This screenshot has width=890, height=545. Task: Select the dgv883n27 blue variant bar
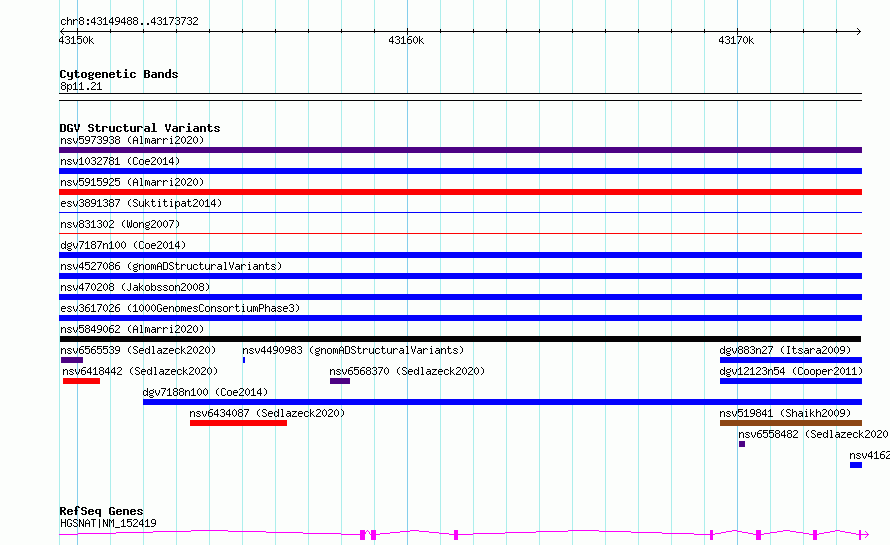pyautogui.click(x=791, y=360)
